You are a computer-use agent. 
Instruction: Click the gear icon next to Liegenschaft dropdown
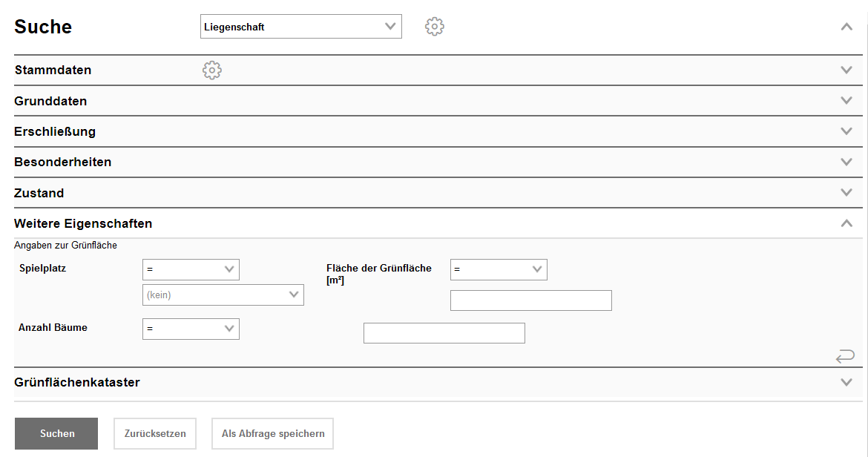[x=434, y=27]
